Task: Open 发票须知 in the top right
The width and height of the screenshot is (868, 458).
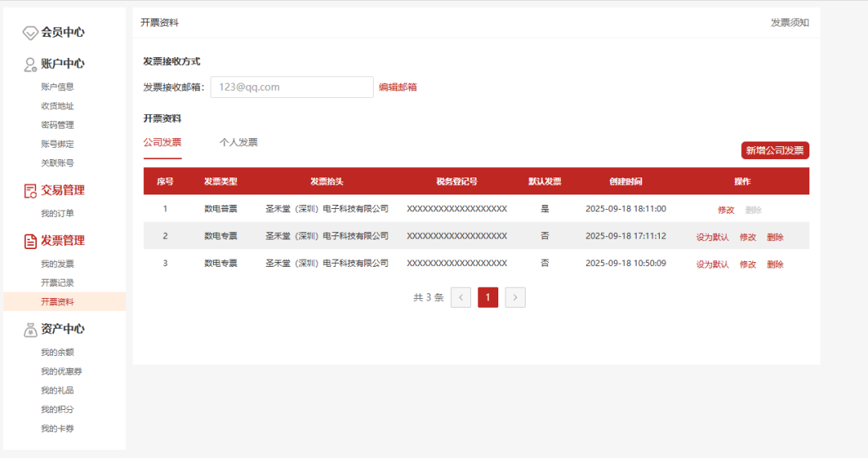Action: [x=789, y=22]
